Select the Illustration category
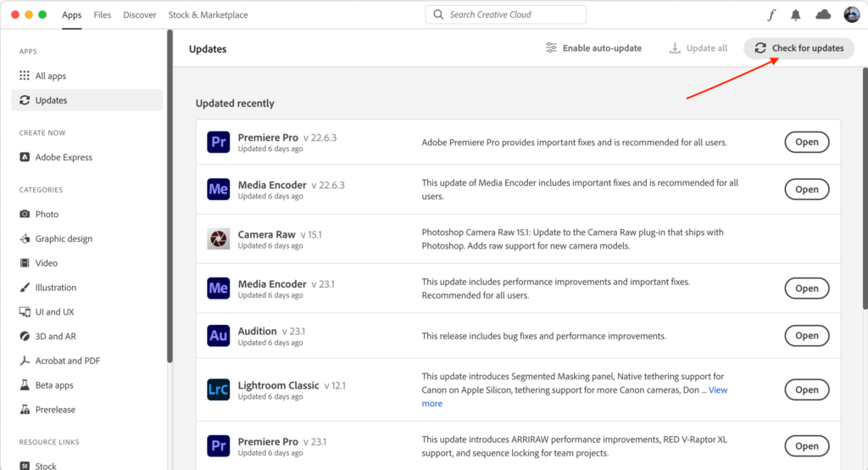The width and height of the screenshot is (868, 470). click(x=87, y=287)
